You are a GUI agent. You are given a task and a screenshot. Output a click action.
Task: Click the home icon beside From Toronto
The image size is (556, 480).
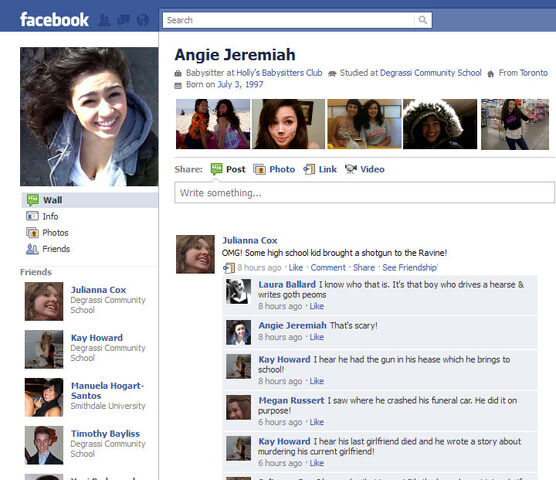coord(491,74)
